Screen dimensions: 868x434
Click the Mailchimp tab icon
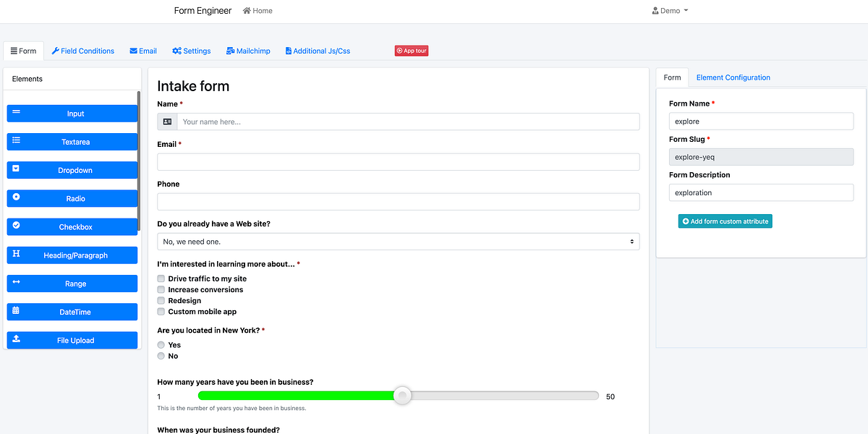pos(230,51)
